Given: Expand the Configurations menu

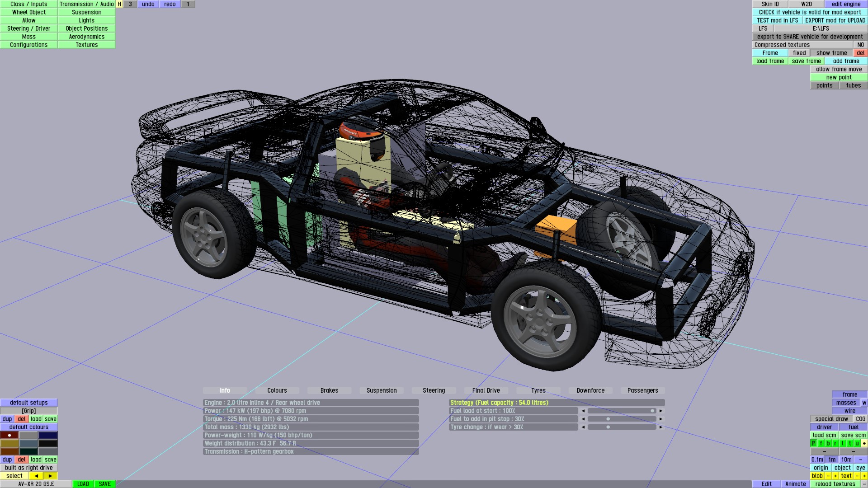Looking at the screenshot, I should (28, 45).
